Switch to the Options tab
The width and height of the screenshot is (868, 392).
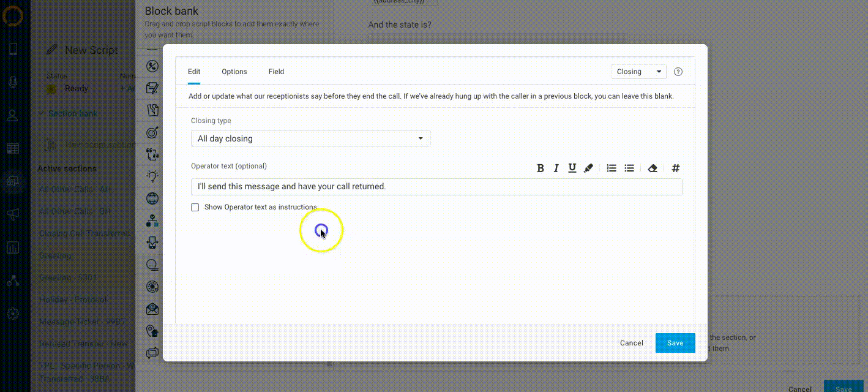coord(234,72)
